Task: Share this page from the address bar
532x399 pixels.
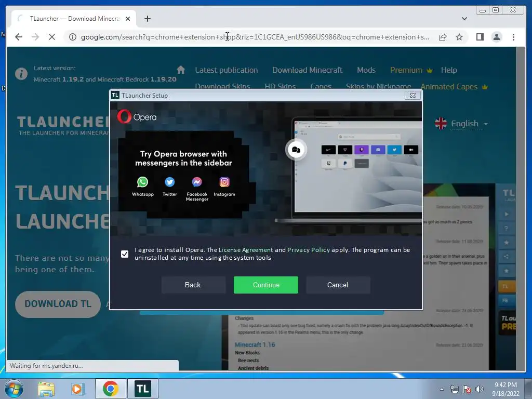Action: pyautogui.click(x=443, y=37)
